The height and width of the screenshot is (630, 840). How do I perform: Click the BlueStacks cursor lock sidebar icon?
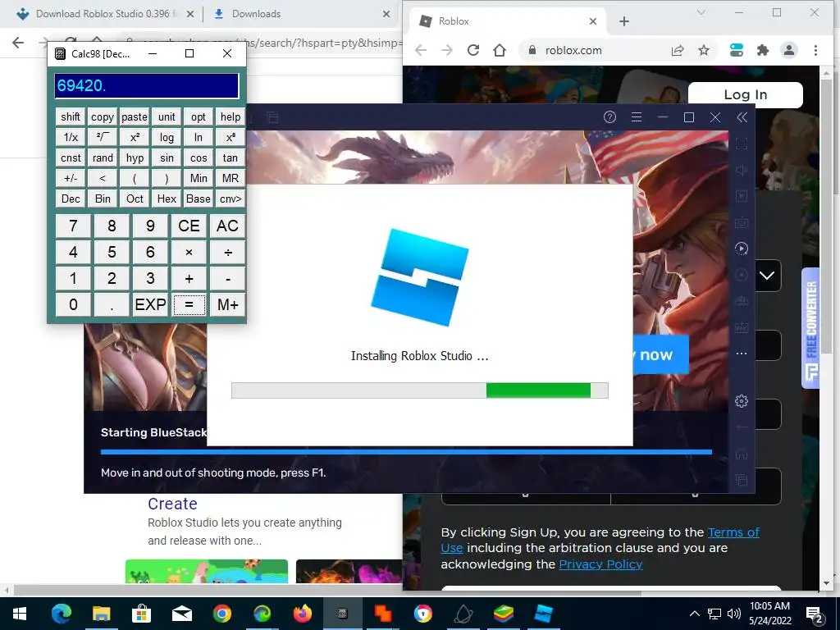point(742,196)
